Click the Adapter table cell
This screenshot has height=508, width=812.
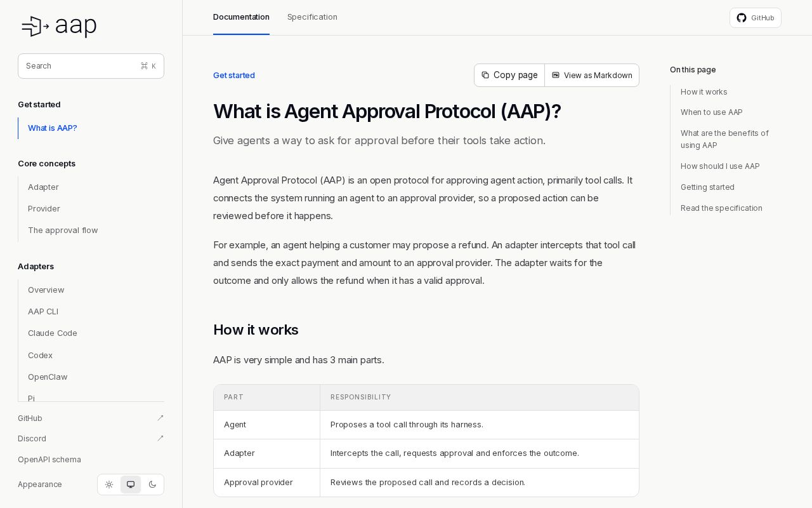[x=267, y=453]
